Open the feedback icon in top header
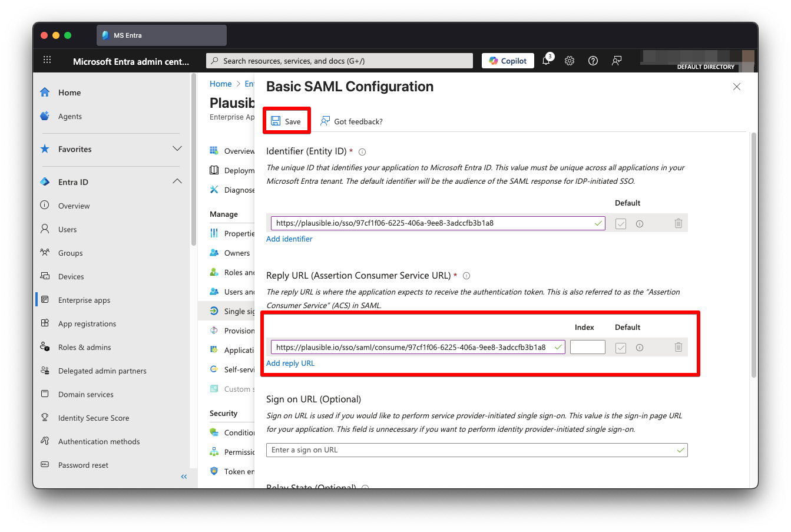The image size is (791, 532). 617,61
